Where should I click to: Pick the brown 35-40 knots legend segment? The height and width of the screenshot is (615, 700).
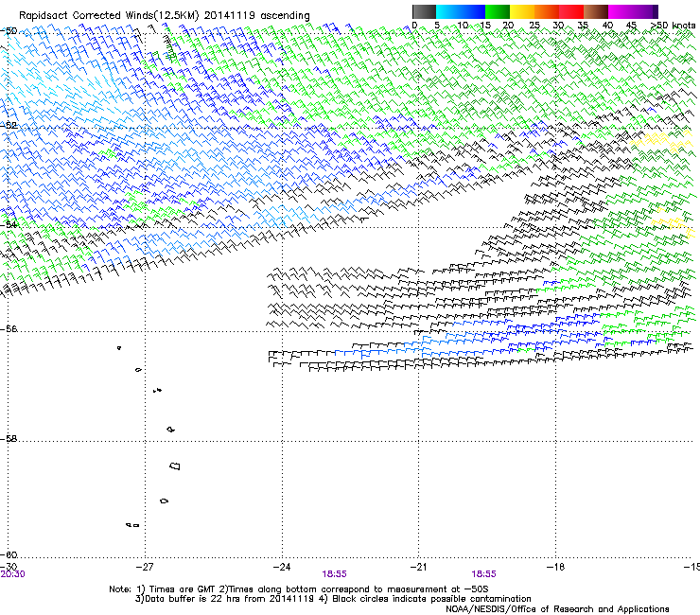596,11
